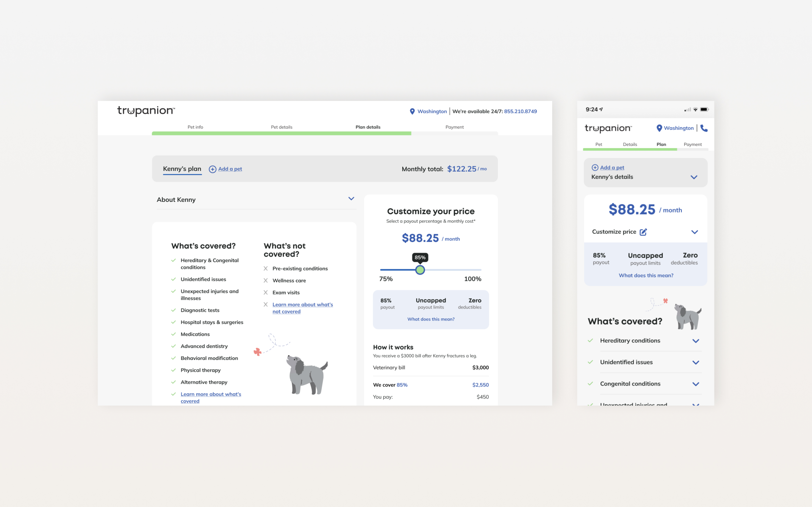Click the Advanced dentistry item
Viewport: 812px width, 507px height.
pos(204,346)
